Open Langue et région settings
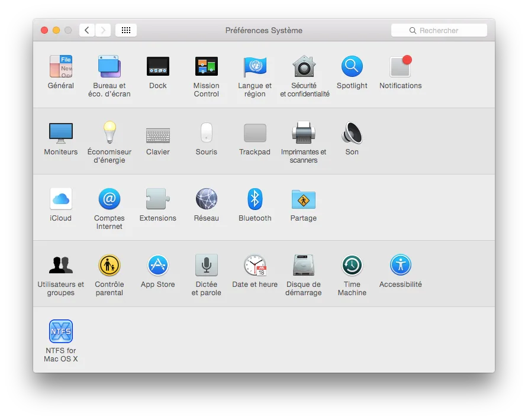 255,66
